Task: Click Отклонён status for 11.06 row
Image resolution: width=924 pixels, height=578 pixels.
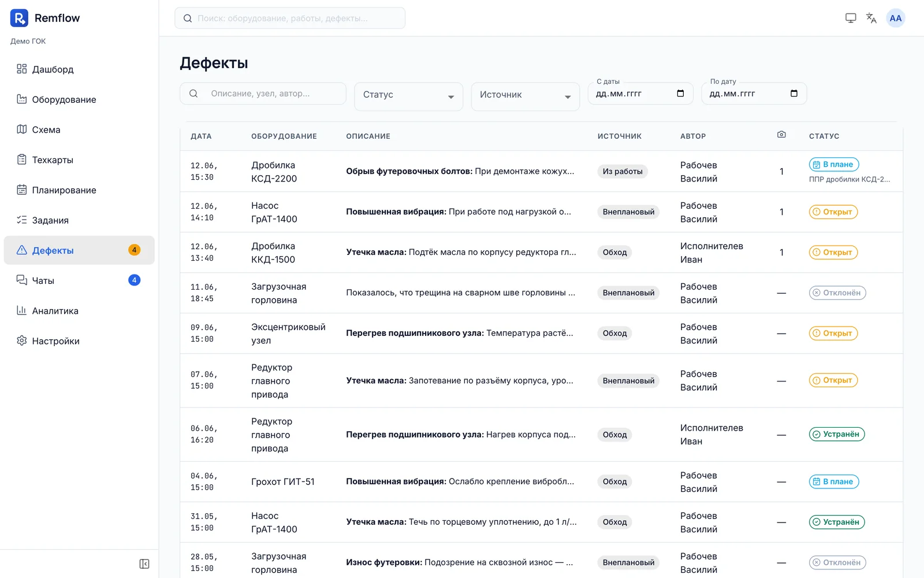Action: click(837, 292)
